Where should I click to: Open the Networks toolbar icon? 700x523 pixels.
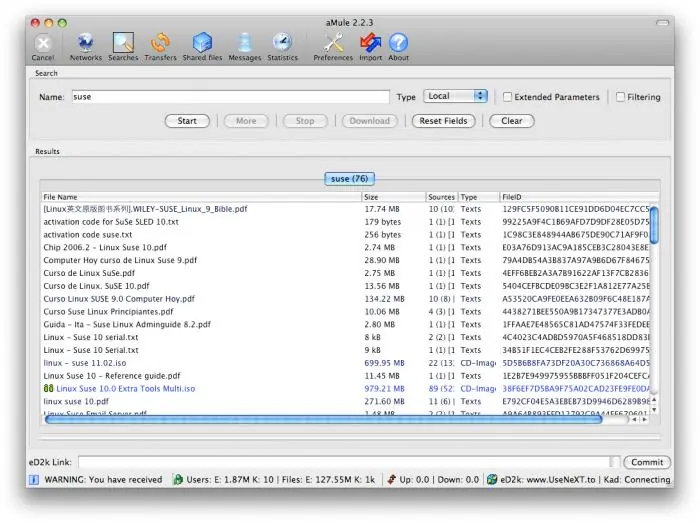85,43
